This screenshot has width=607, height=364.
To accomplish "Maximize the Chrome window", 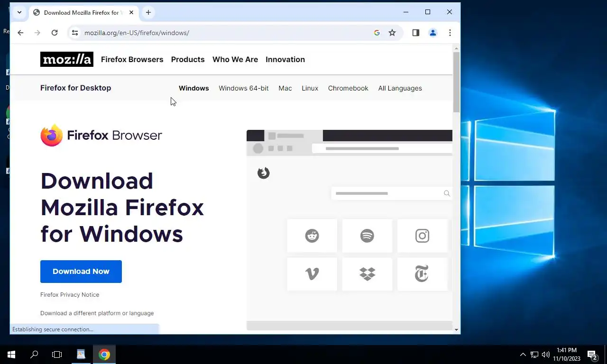I will coord(428,12).
